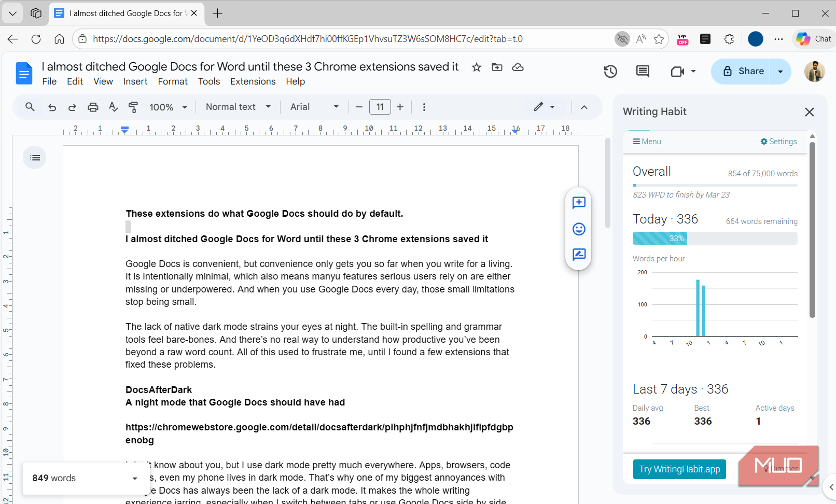Image resolution: width=836 pixels, height=504 pixels.
Task: Run spelling and grammar check
Action: [113, 107]
